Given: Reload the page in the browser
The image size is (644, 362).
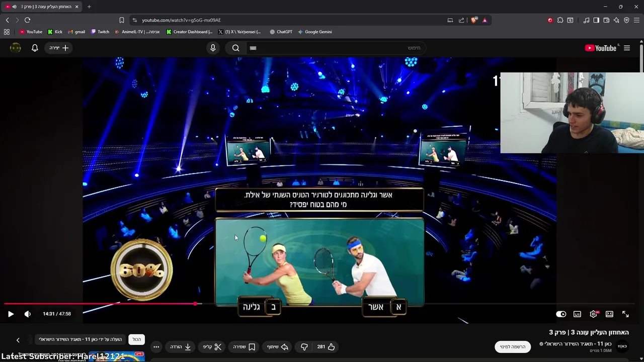Looking at the screenshot, I should tap(27, 20).
